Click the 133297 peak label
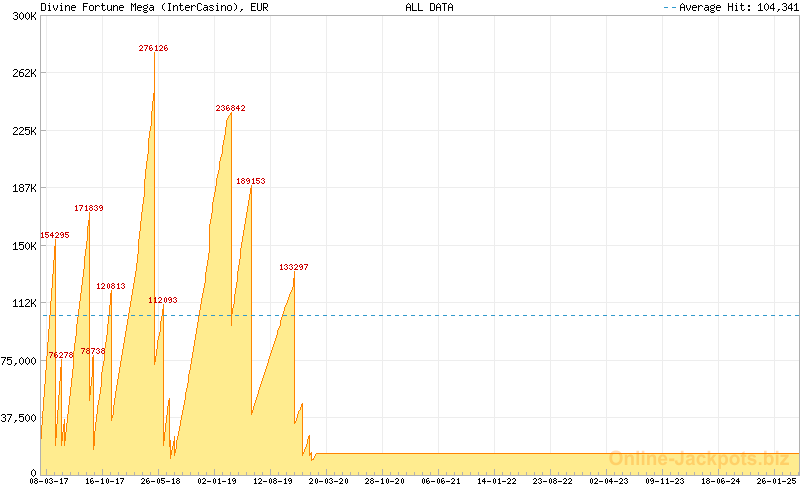Screen dimensions: 800x490 (294, 267)
